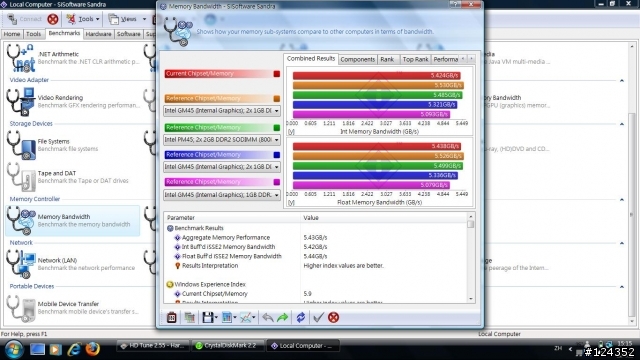Click the .NET Arithmetic benchmark icon
Viewport: 640px width, 360px height.
point(21,58)
